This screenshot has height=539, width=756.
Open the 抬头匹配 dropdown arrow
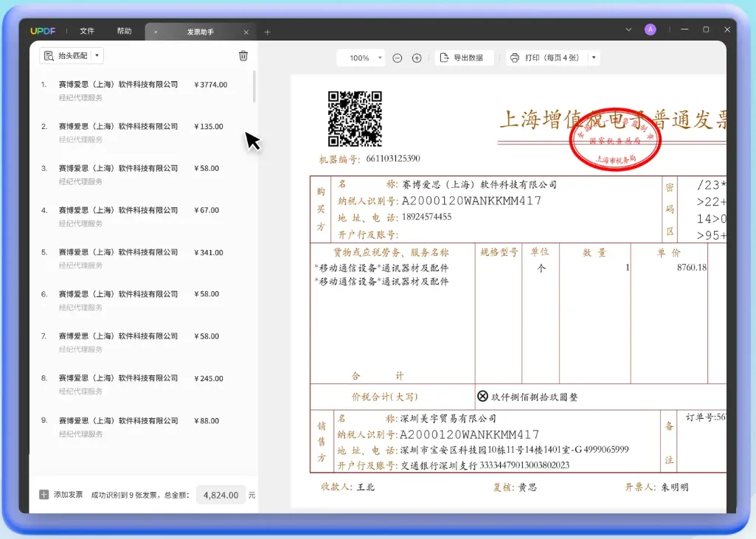click(97, 56)
